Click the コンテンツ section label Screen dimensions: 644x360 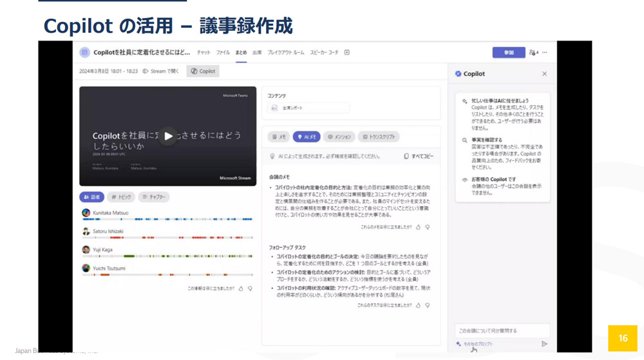276,96
